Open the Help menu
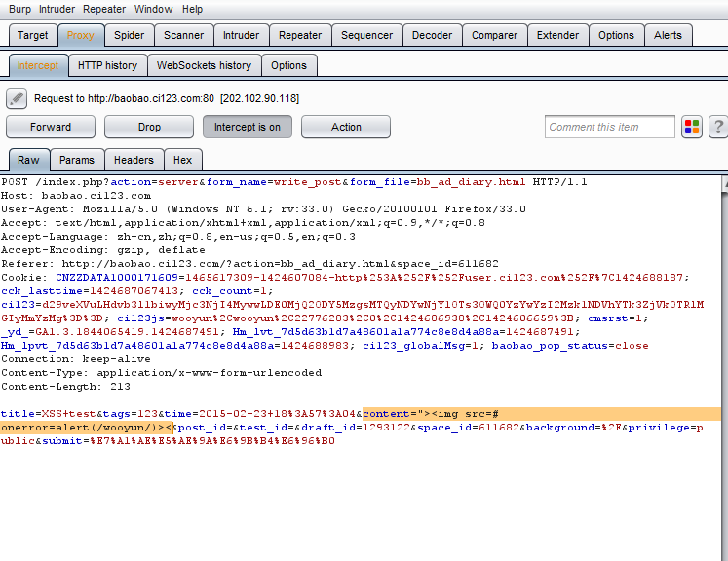This screenshot has height=561, width=728. coord(192,9)
